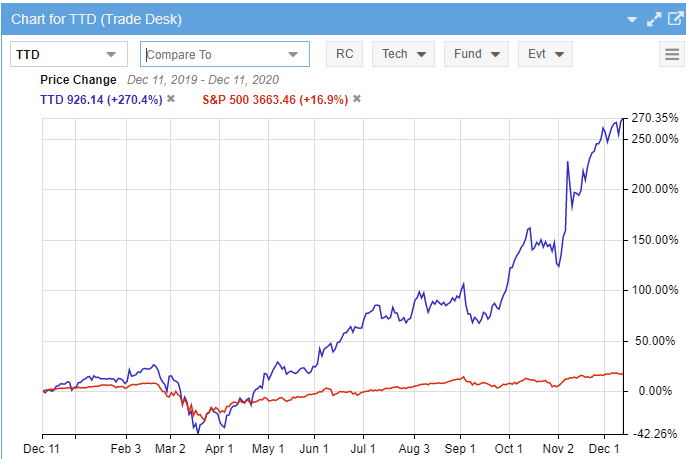Click the Feb 3 x-axis label

(126, 449)
